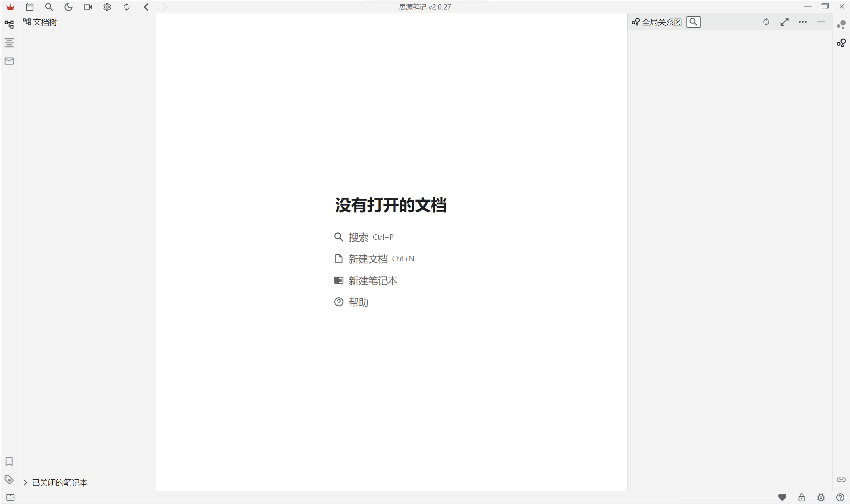Click the search icon in top toolbar

coord(49,7)
